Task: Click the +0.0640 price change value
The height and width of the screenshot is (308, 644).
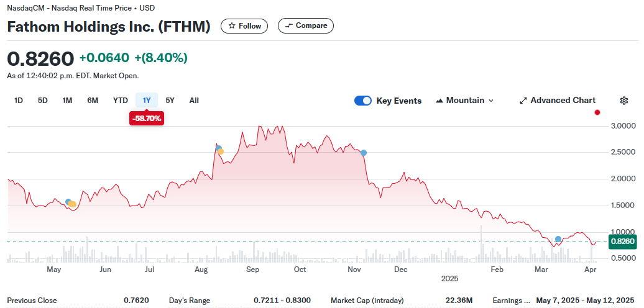Action: coord(104,58)
